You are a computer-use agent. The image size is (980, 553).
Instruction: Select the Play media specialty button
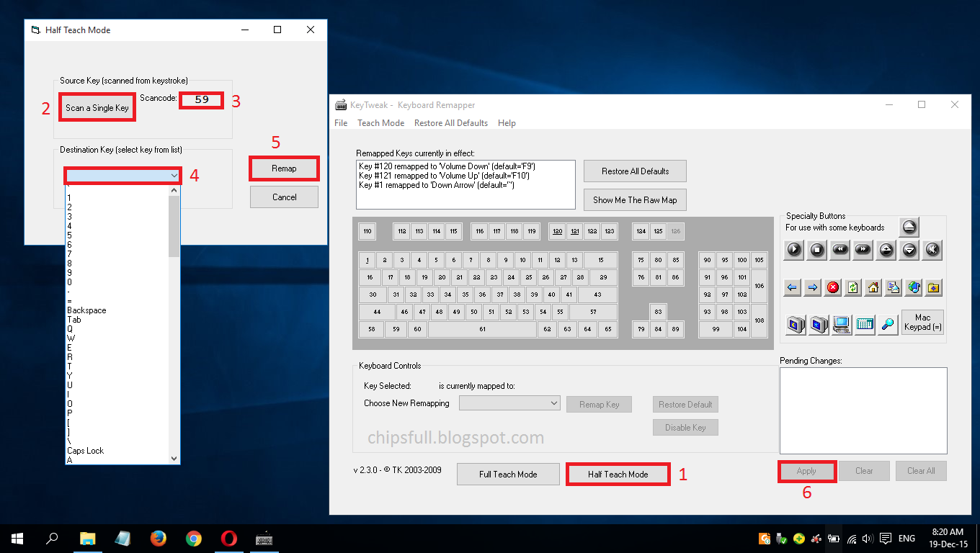pos(794,250)
